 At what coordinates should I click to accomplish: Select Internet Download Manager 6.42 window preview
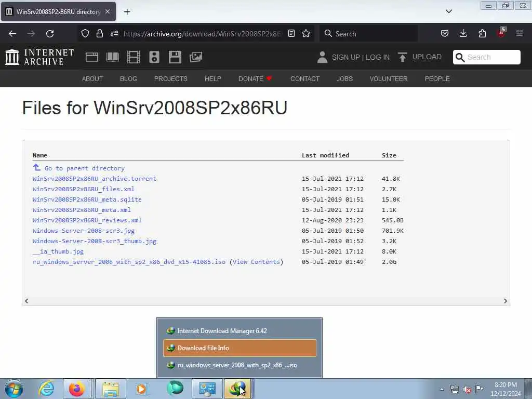[x=240, y=331]
